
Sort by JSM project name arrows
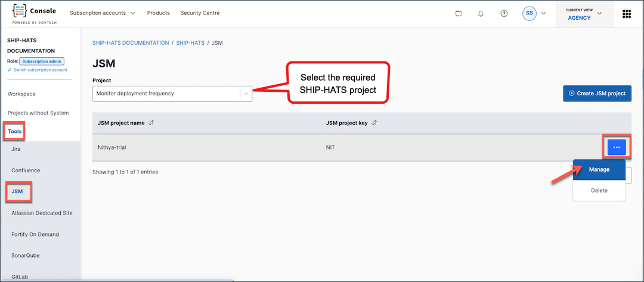click(x=151, y=123)
